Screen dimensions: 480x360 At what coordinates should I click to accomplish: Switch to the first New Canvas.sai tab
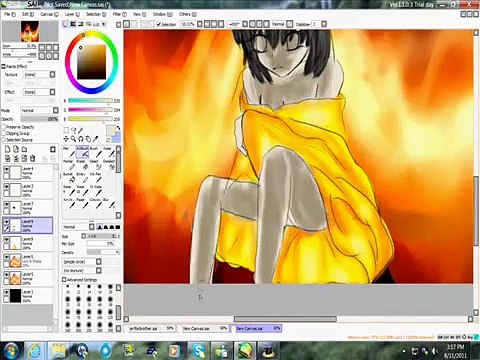[204, 328]
